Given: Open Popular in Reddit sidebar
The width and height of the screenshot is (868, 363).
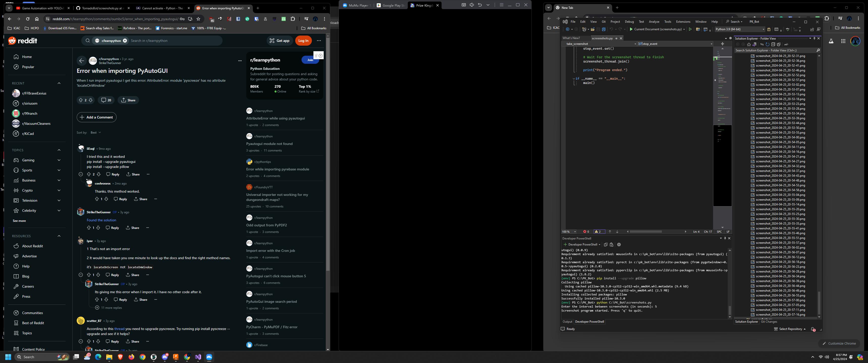Looking at the screenshot, I should pyautogui.click(x=36, y=67).
